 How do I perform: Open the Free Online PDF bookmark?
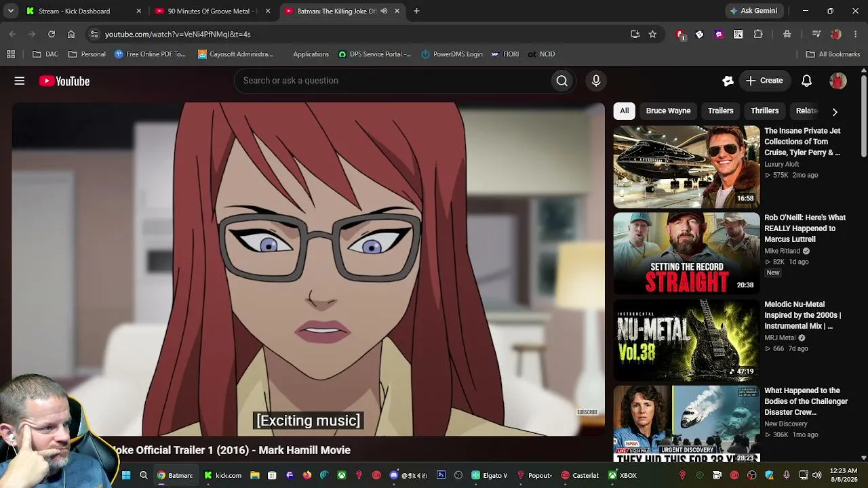click(x=150, y=54)
